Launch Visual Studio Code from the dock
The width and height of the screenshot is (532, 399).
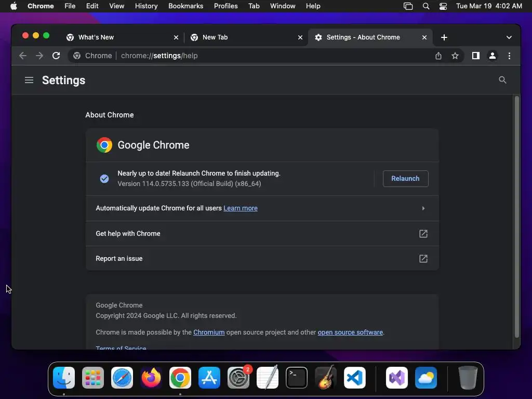[x=354, y=378]
